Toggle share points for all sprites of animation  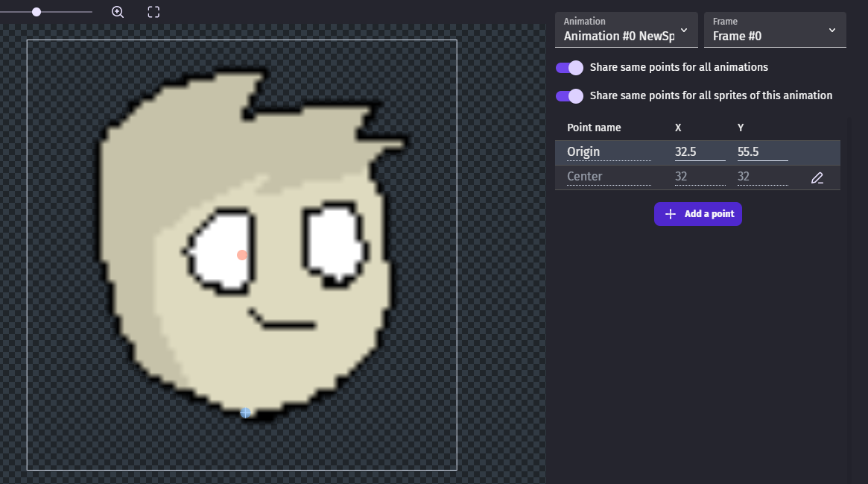(569, 95)
